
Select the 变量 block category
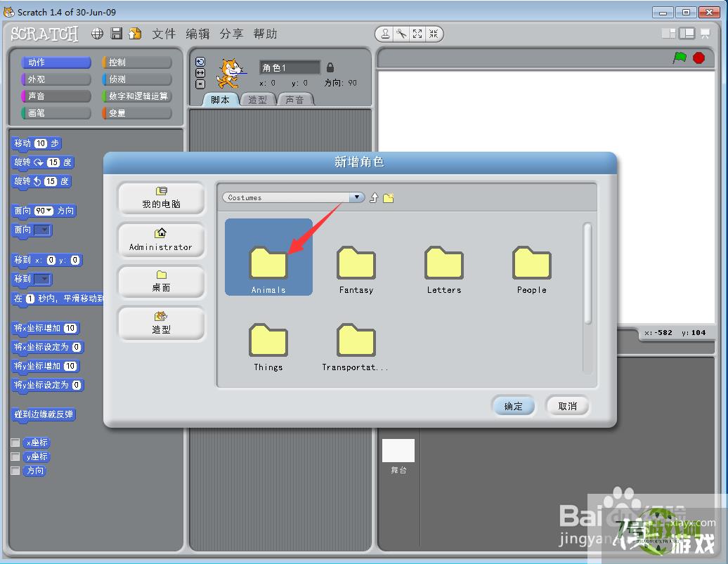[x=137, y=113]
